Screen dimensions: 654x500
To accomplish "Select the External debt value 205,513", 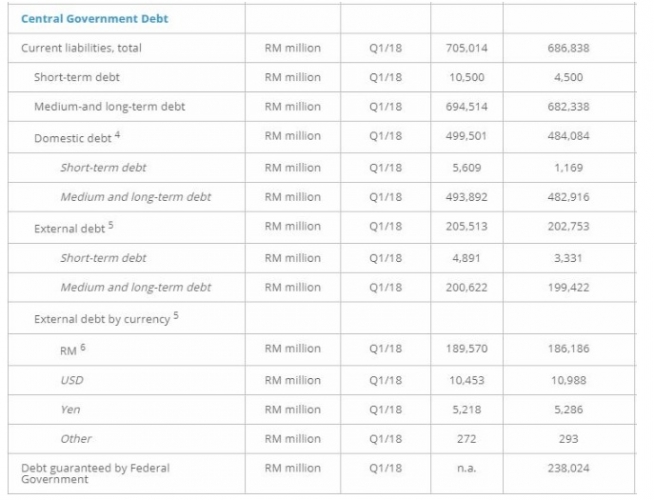I will coord(466,226).
